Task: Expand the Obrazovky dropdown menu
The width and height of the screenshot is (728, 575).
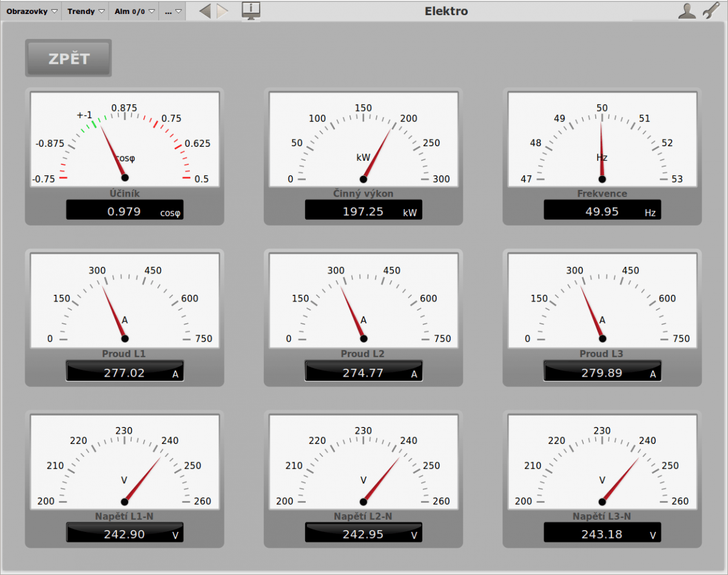Action: 32,12
